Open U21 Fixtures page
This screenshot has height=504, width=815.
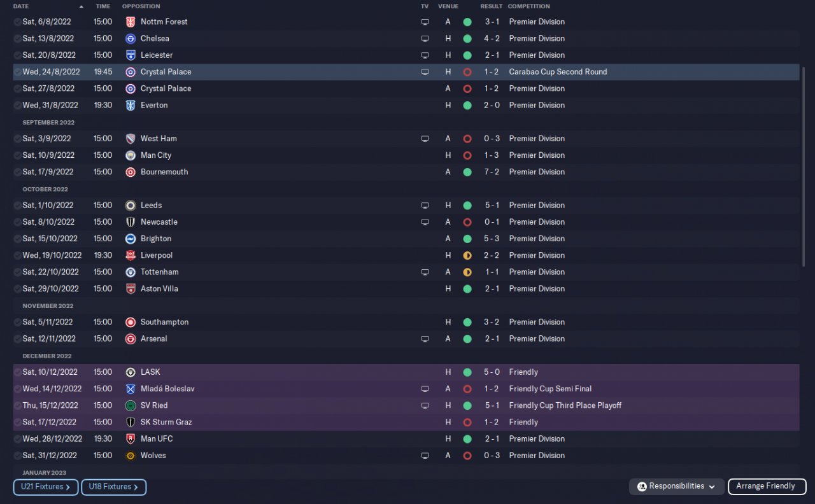point(46,487)
